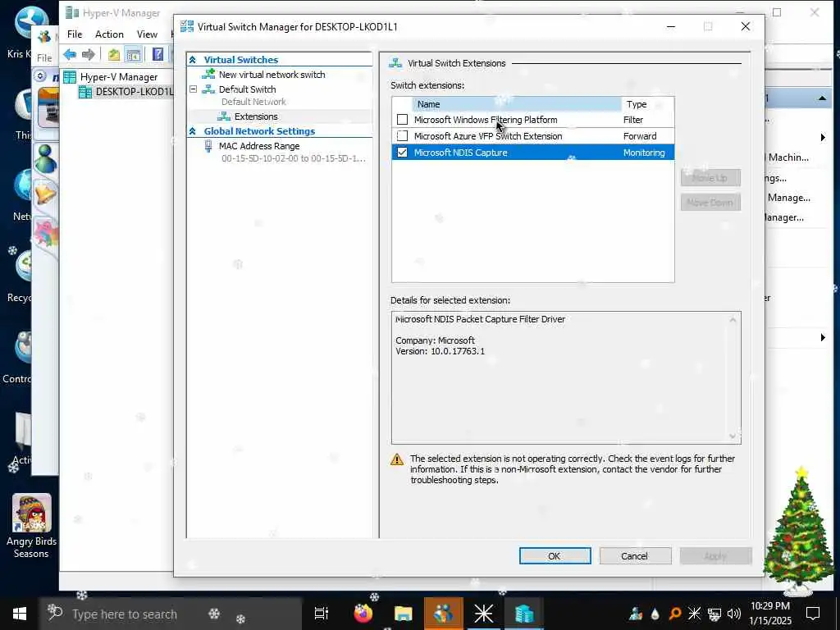Enable Microsoft Azure VFP Switch Extension checkbox
Viewport: 840px width, 630px height.
click(x=402, y=136)
